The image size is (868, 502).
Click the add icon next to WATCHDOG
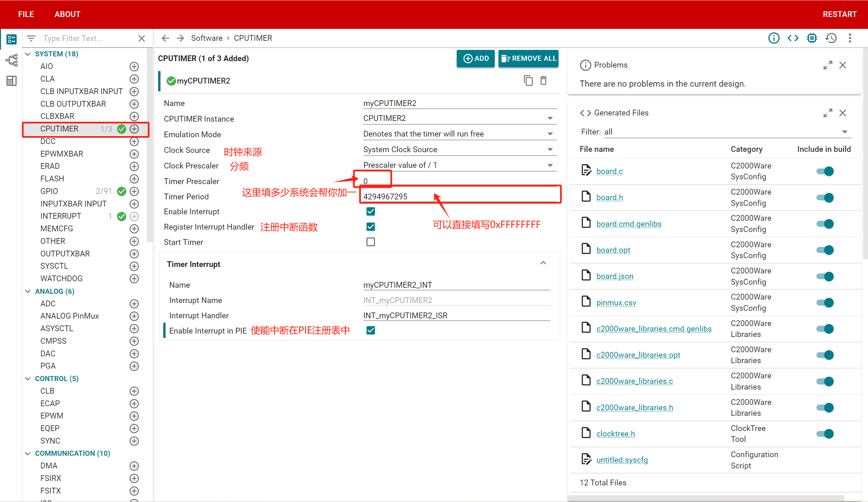point(134,279)
